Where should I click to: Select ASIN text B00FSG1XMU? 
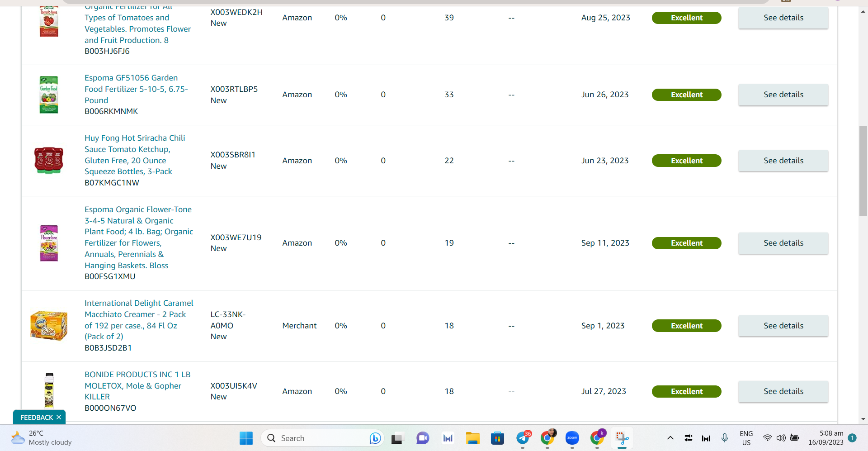(x=110, y=276)
